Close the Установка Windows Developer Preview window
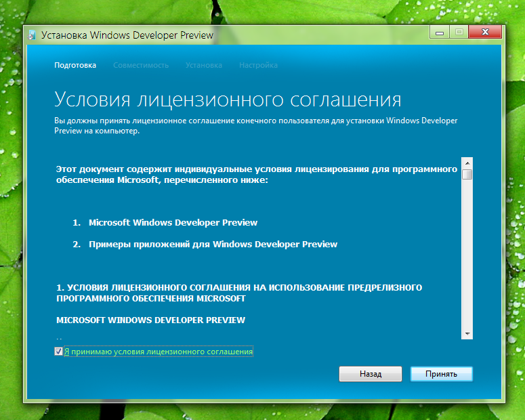Screen dimensions: 525x420 point(485,32)
